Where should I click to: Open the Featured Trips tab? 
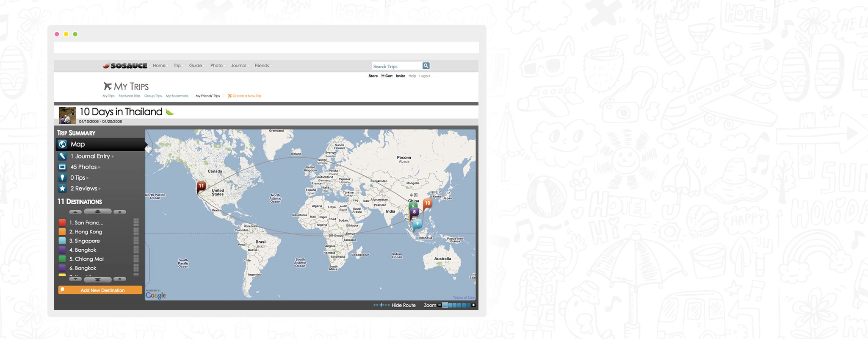click(x=129, y=96)
